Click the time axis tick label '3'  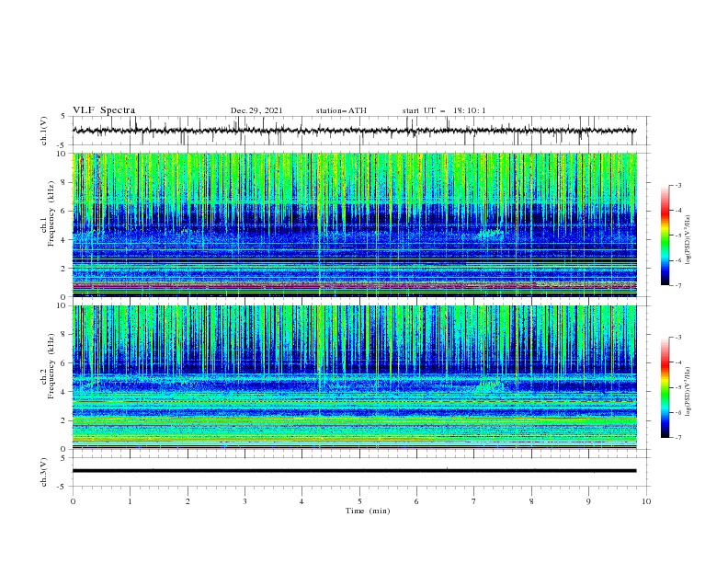pos(245,501)
